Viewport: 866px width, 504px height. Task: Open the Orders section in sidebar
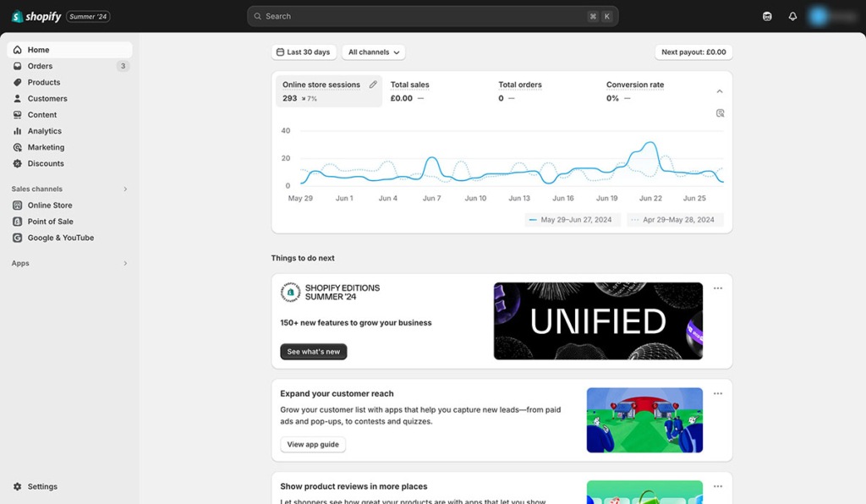coord(39,65)
